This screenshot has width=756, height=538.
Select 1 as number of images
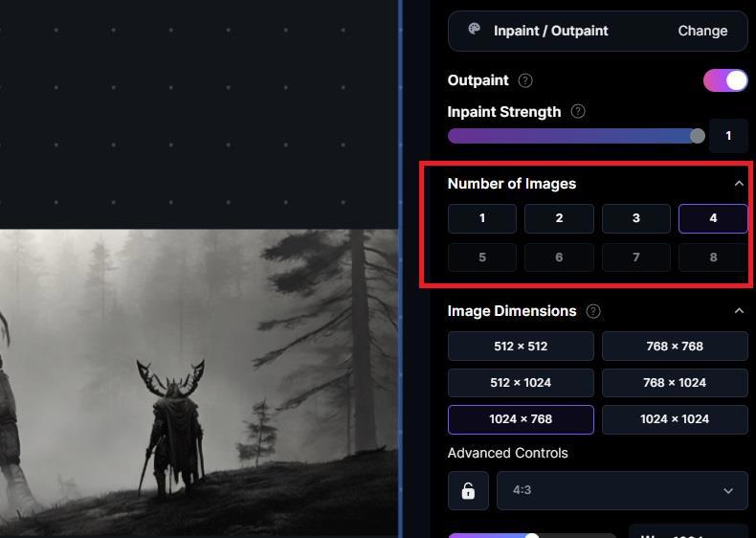coord(482,218)
